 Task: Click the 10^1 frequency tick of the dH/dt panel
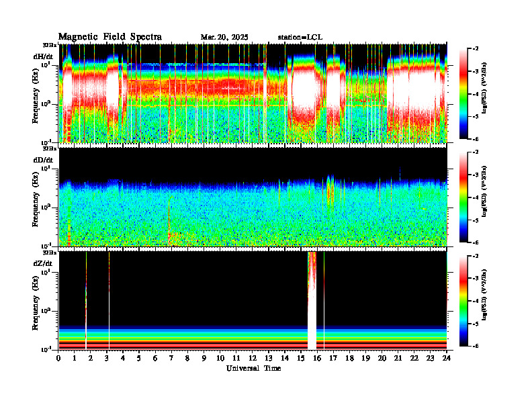point(46,64)
